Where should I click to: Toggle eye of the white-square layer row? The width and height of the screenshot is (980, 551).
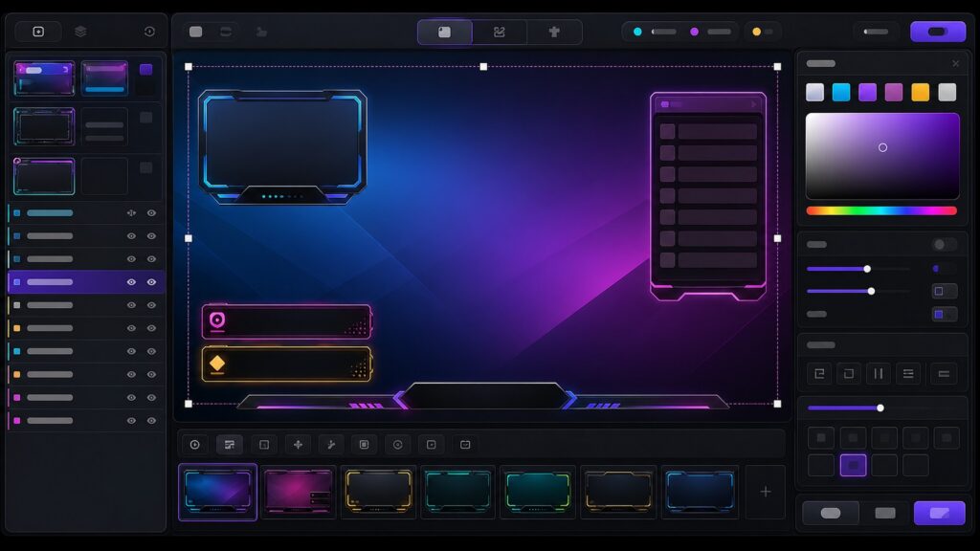pos(131,305)
